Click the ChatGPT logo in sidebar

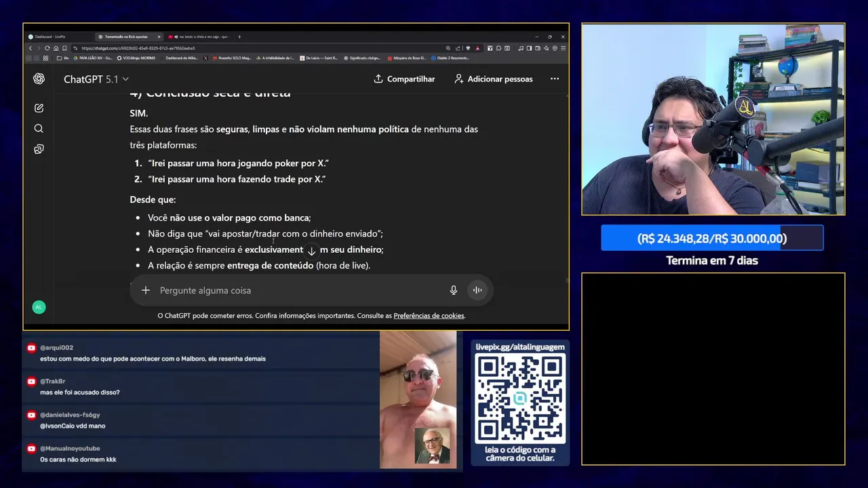[39, 79]
